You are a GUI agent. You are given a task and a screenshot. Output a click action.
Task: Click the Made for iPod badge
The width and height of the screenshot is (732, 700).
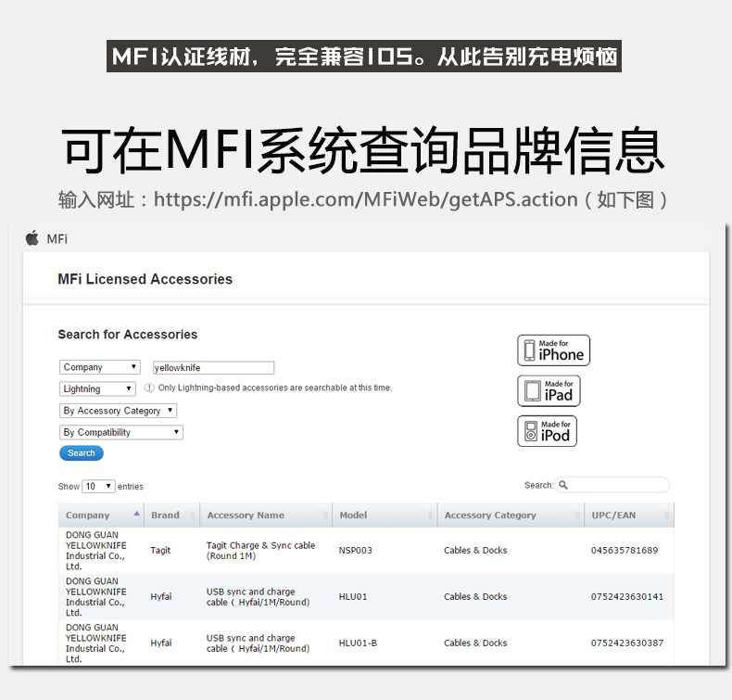547,431
